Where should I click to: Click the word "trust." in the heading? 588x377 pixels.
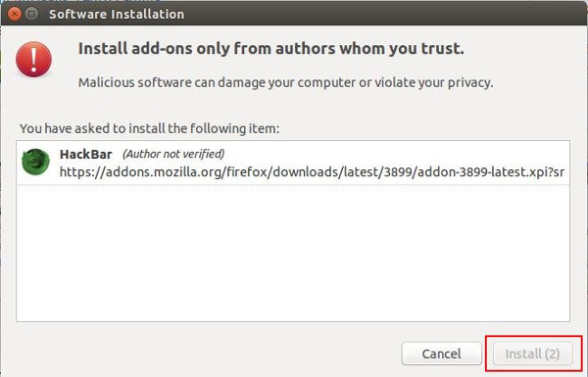click(443, 49)
